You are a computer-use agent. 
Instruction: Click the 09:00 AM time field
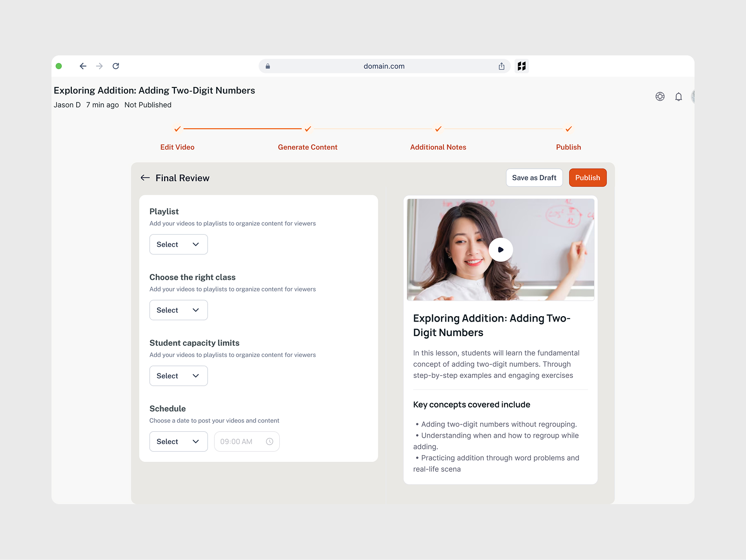(x=246, y=441)
